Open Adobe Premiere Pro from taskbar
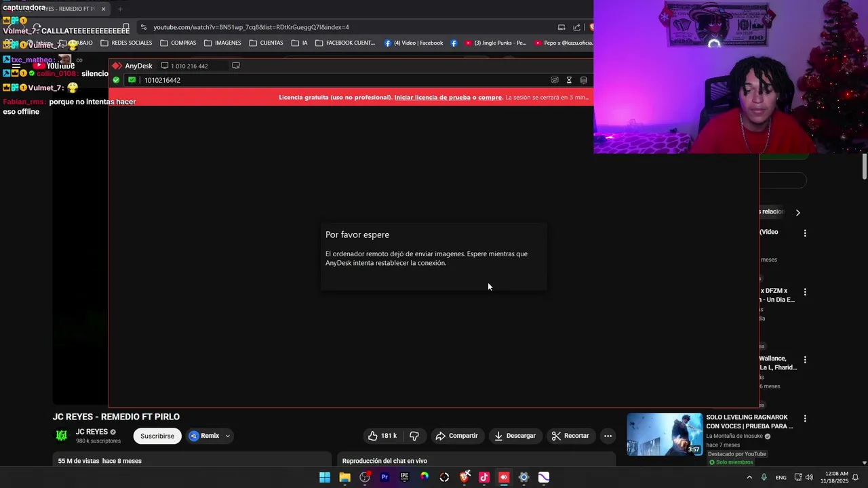868x488 pixels. tap(384, 477)
